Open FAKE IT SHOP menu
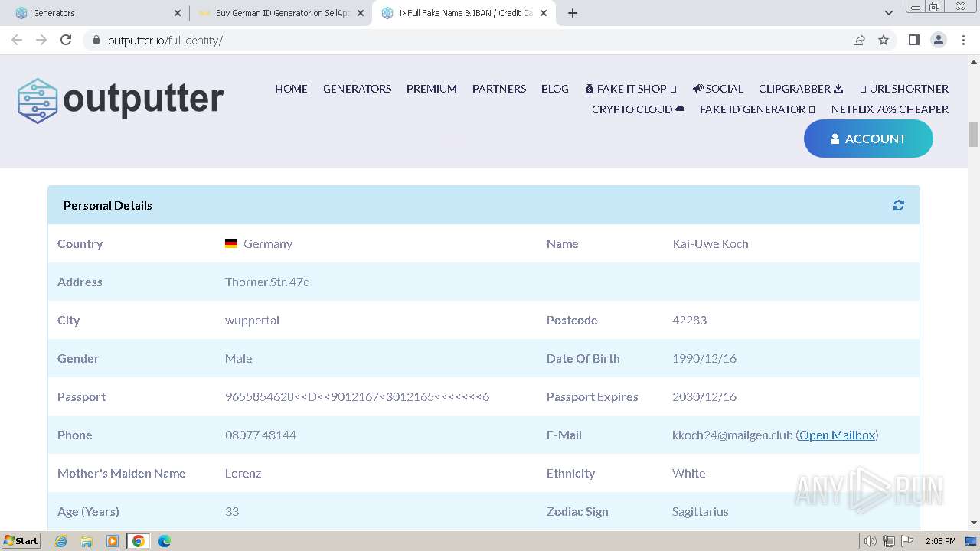 click(x=630, y=89)
